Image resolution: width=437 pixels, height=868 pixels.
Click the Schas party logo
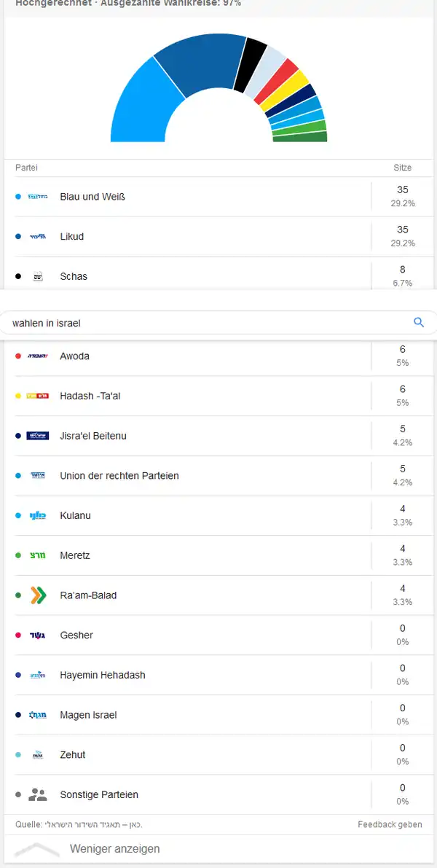pos(38,277)
